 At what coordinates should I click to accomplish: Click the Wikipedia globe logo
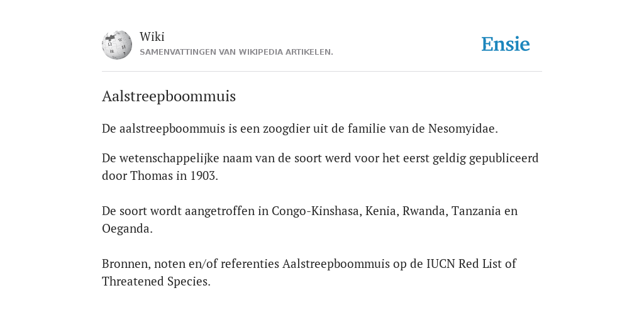pyautogui.click(x=117, y=45)
